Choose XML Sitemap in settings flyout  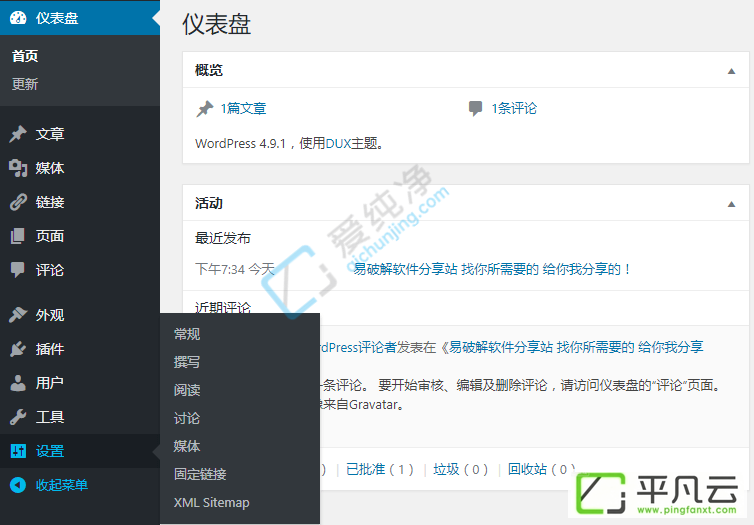[x=212, y=502]
